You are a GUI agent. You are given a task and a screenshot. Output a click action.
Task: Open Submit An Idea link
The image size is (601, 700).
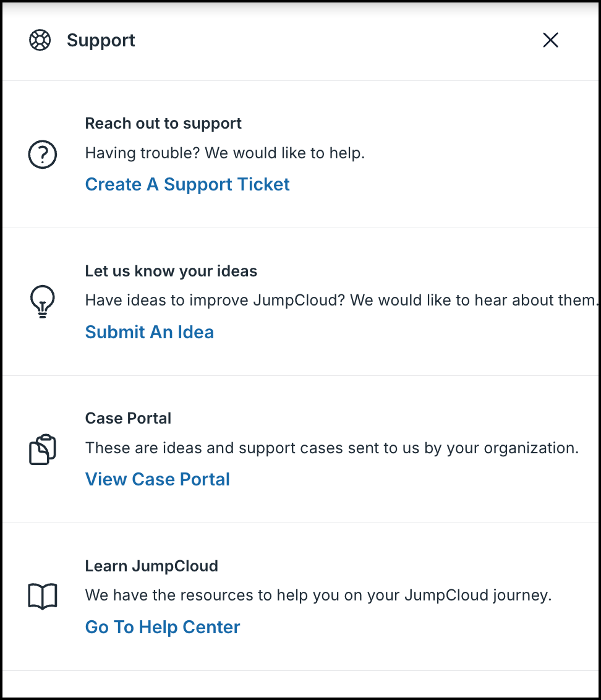pos(149,332)
